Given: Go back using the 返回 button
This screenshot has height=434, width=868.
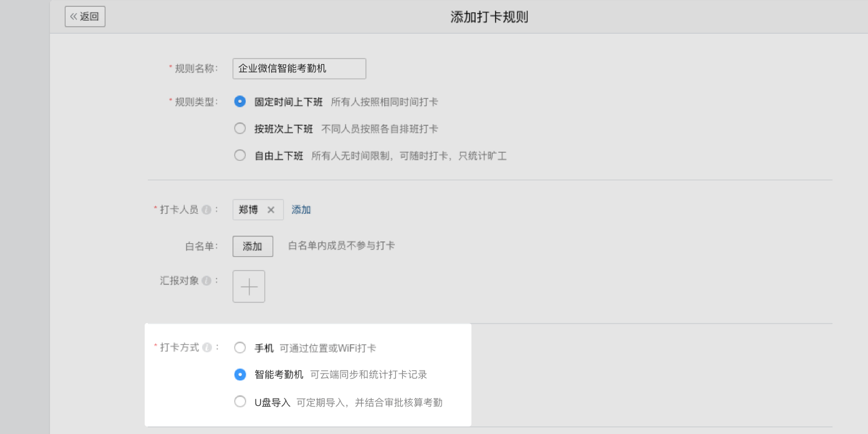Looking at the screenshot, I should coord(85,17).
